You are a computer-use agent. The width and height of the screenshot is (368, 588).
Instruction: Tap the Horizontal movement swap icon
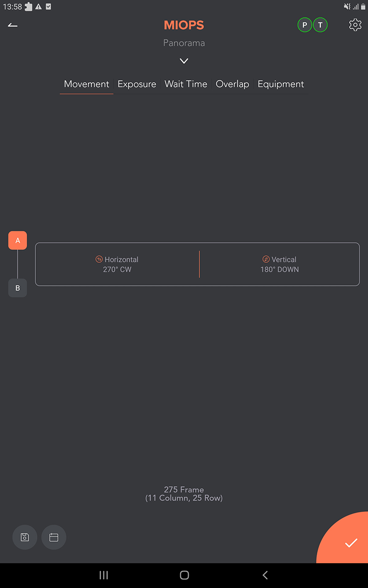coord(99,259)
